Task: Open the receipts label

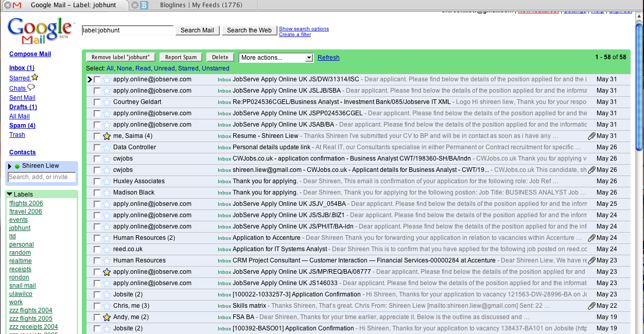Action: click(x=20, y=269)
